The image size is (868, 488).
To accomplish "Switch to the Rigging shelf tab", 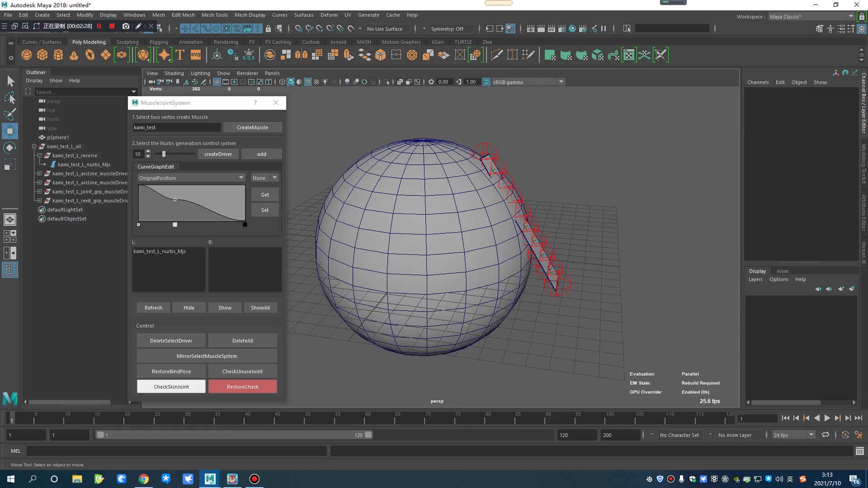I will pyautogui.click(x=159, y=42).
